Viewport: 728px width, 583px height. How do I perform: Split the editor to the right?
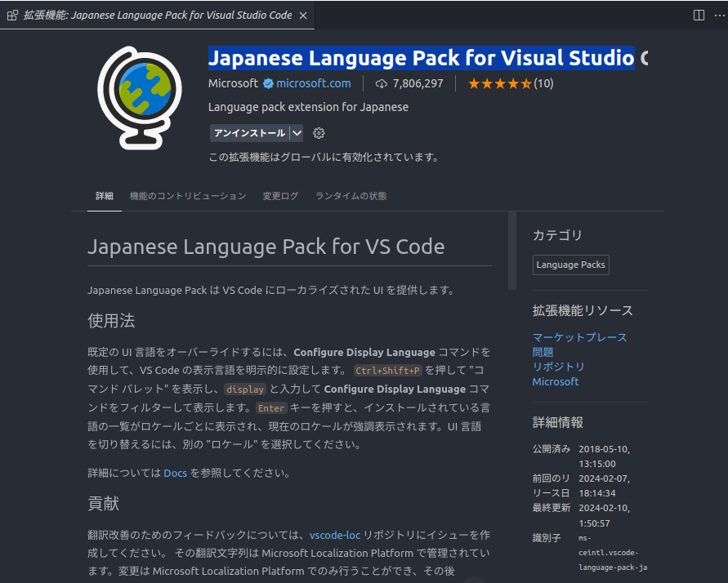coord(699,16)
